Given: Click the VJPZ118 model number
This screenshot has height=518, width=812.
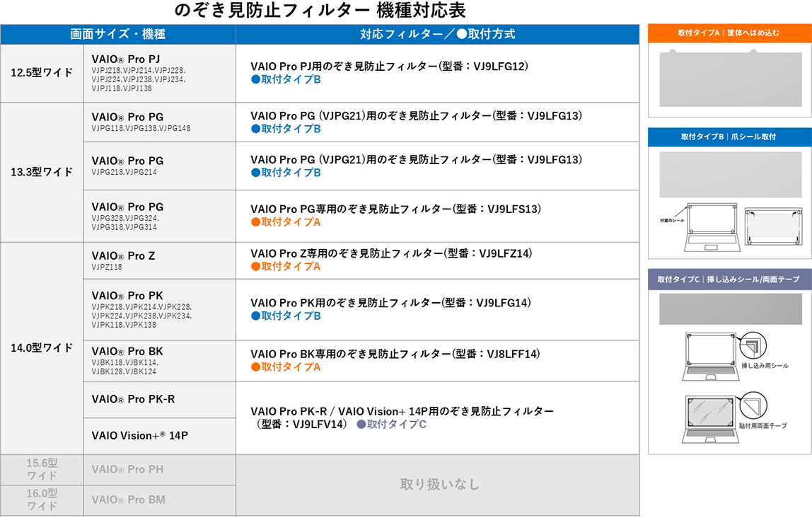Looking at the screenshot, I should click(108, 267).
